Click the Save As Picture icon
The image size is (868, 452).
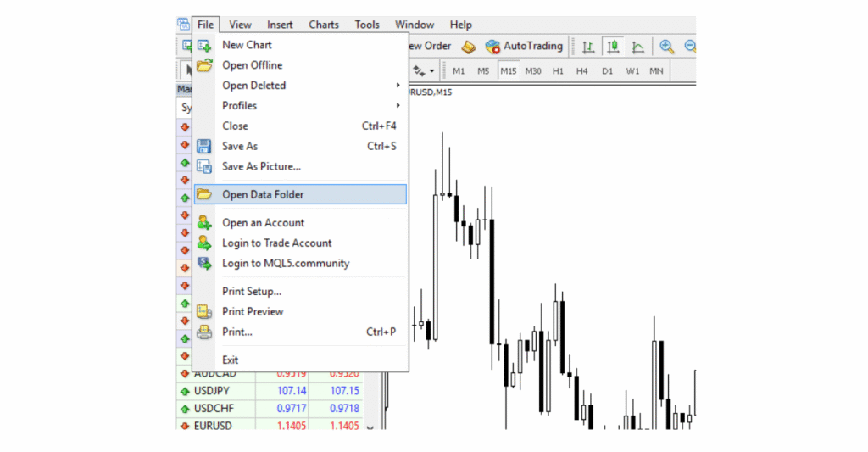[x=204, y=166]
